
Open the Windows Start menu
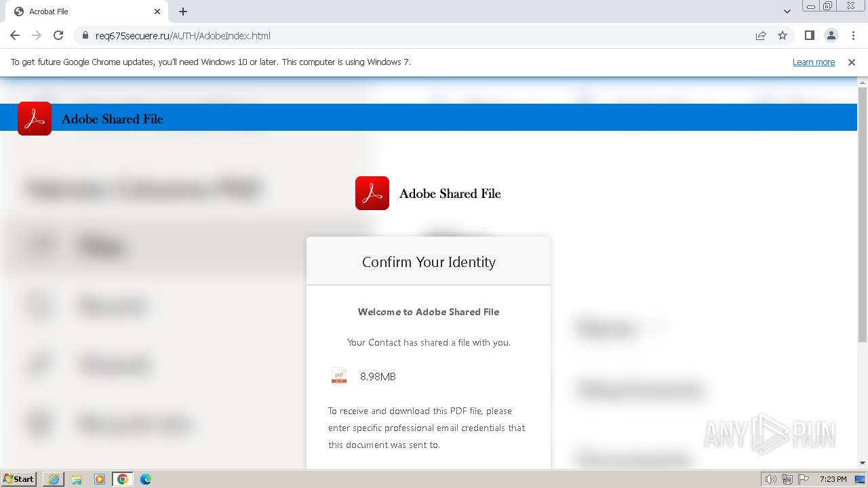[x=19, y=479]
